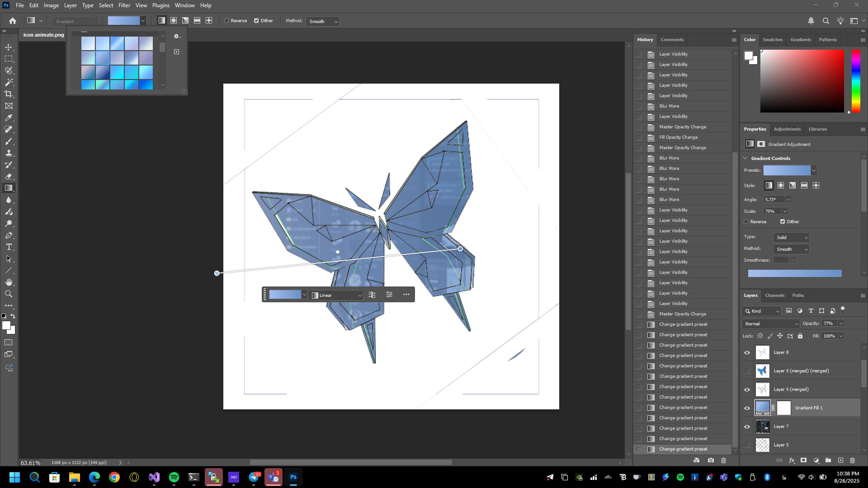
Task: Open the Linear gradient type dropdown
Action: click(337, 295)
